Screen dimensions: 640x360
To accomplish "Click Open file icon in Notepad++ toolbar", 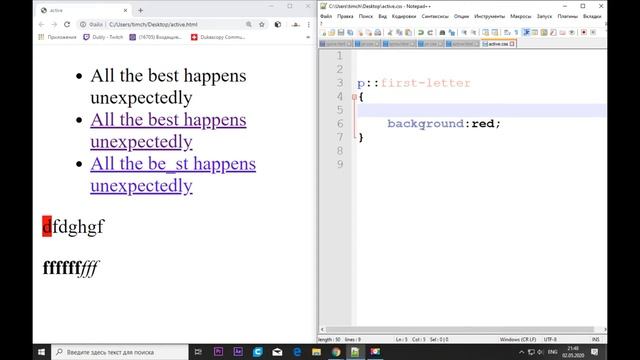I will tap(332, 32).
